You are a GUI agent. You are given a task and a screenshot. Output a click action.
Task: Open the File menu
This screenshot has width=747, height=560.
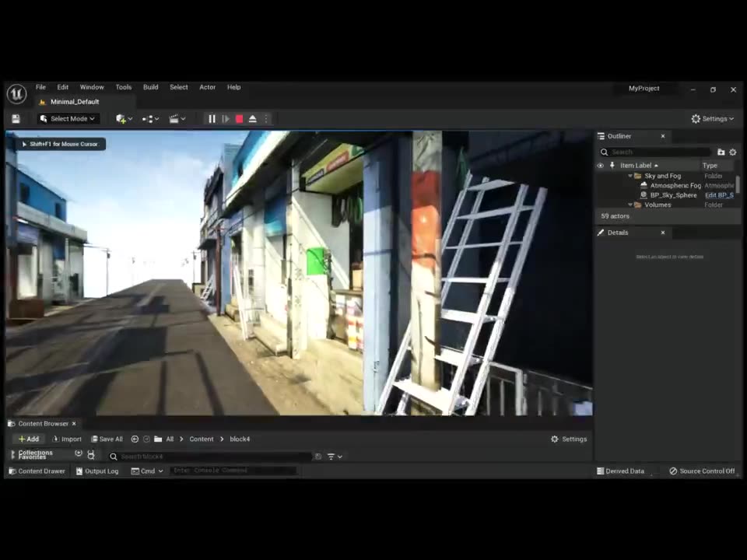pos(41,87)
